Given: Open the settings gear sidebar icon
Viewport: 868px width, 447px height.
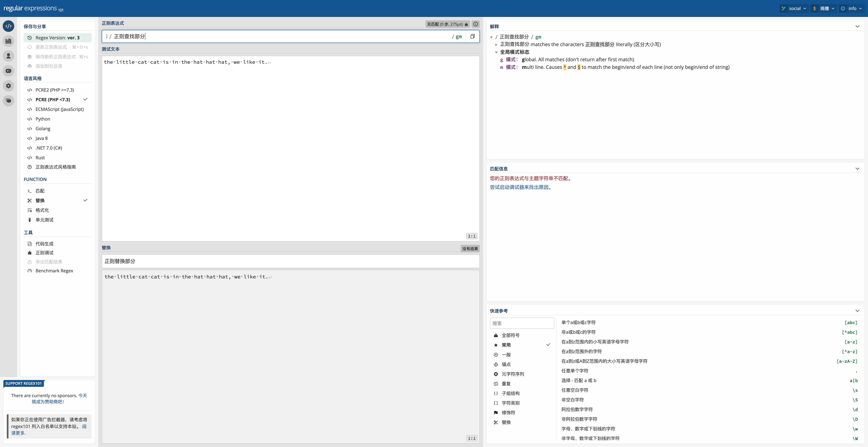Looking at the screenshot, I should [x=8, y=86].
